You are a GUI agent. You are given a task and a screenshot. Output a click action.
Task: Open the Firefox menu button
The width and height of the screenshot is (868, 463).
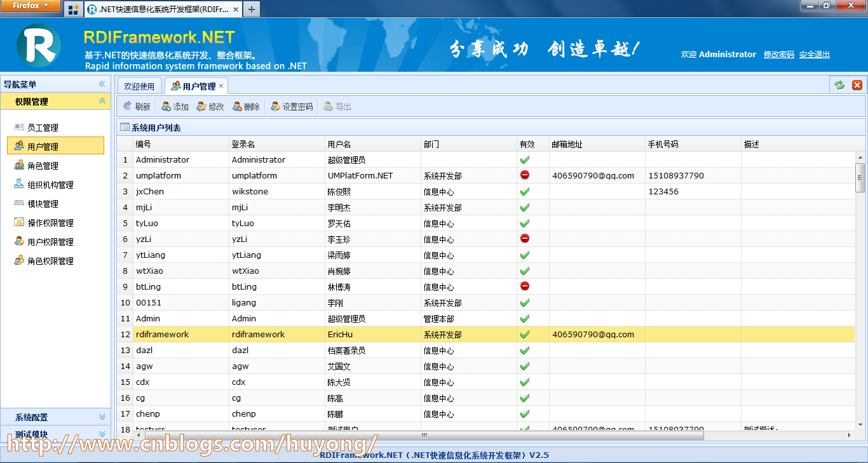point(31,5)
